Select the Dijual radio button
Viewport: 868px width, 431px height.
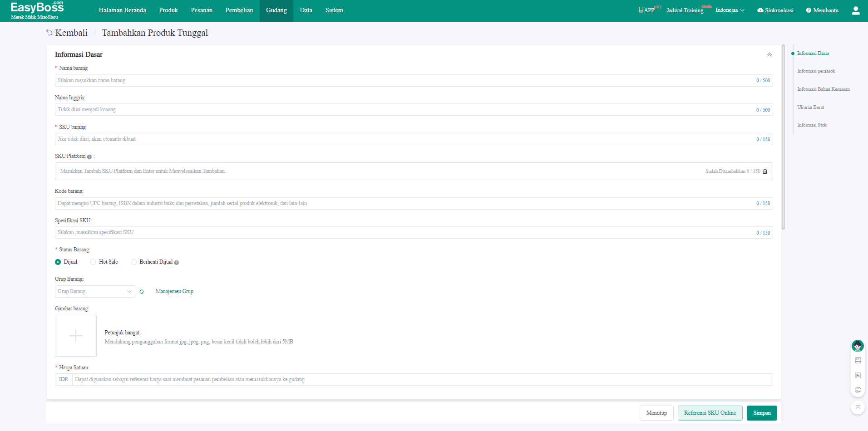click(58, 262)
